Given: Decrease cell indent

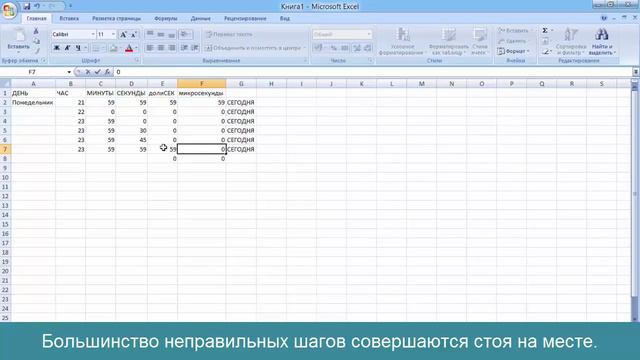Looking at the screenshot, I should pos(184,48).
